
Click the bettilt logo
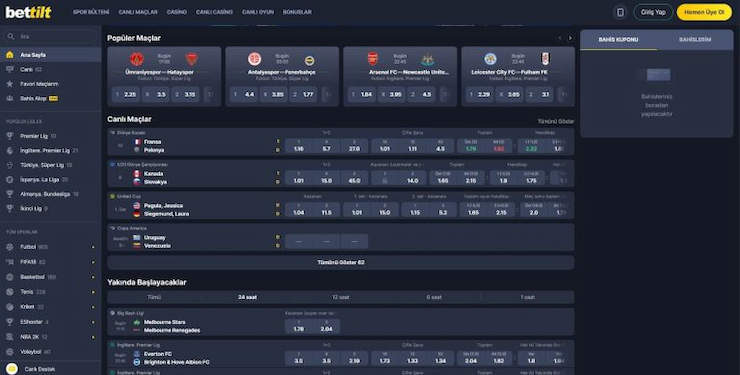28,12
